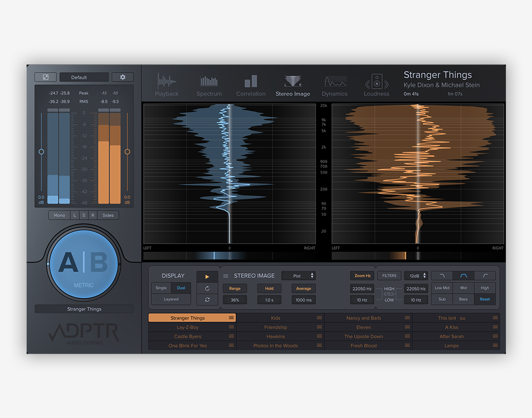
Task: Click the resize window icon beside Default preset
Action: pyautogui.click(x=46, y=77)
